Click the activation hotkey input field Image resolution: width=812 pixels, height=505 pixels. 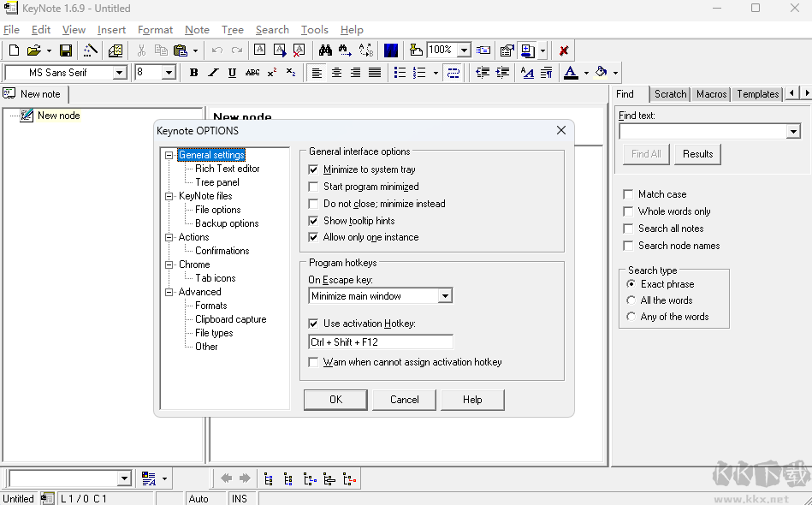pos(380,342)
